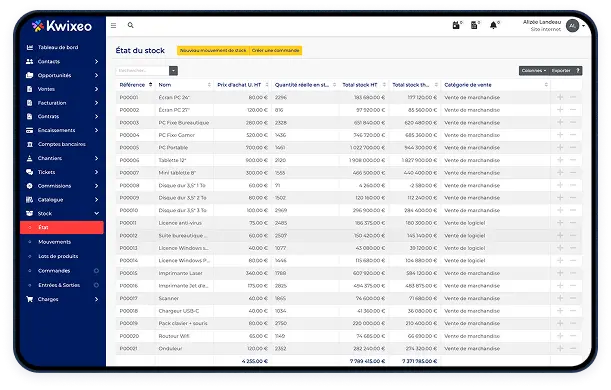Image resolution: width=611 pixels, height=390 pixels.
Task: Click the Tickets chat bubbles icon
Action: click(x=30, y=172)
